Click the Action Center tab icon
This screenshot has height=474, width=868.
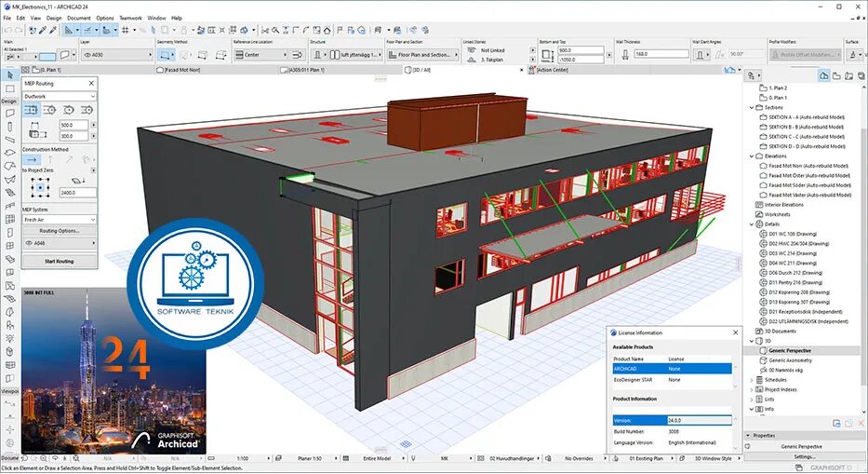(532, 70)
